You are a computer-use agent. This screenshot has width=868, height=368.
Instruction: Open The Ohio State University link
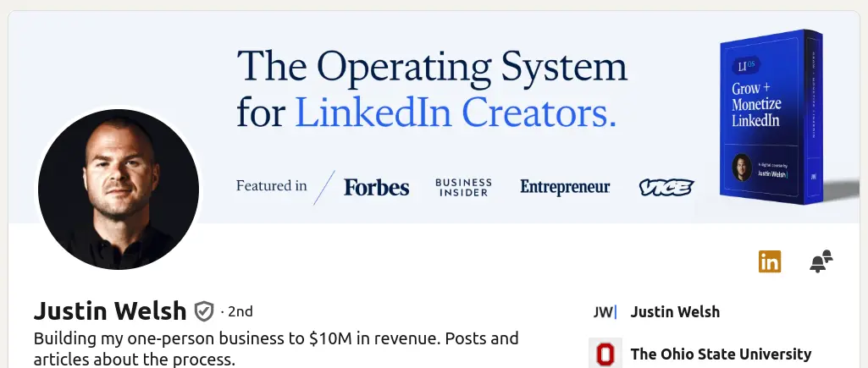(721, 354)
